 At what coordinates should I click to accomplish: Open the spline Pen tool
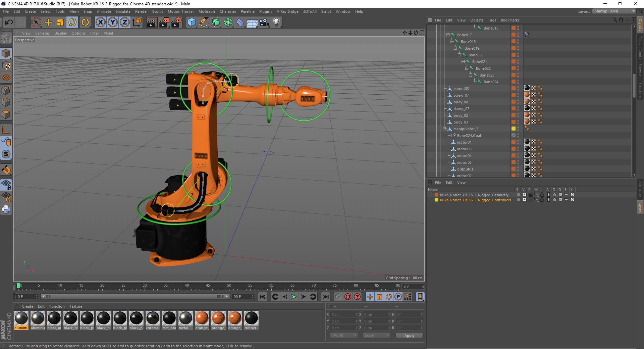204,22
